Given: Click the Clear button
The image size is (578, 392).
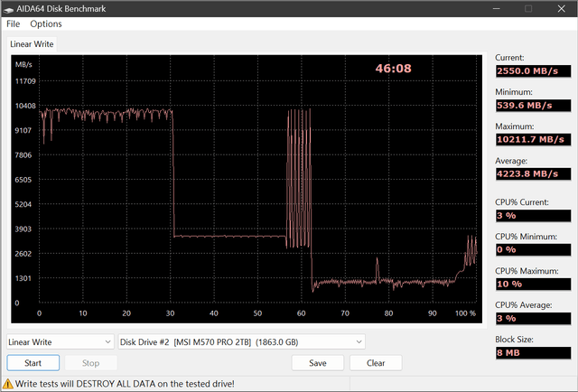Looking at the screenshot, I should click(x=376, y=363).
